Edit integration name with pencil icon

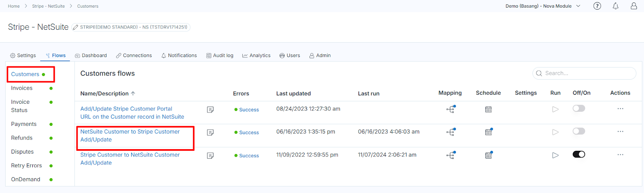tap(75, 27)
